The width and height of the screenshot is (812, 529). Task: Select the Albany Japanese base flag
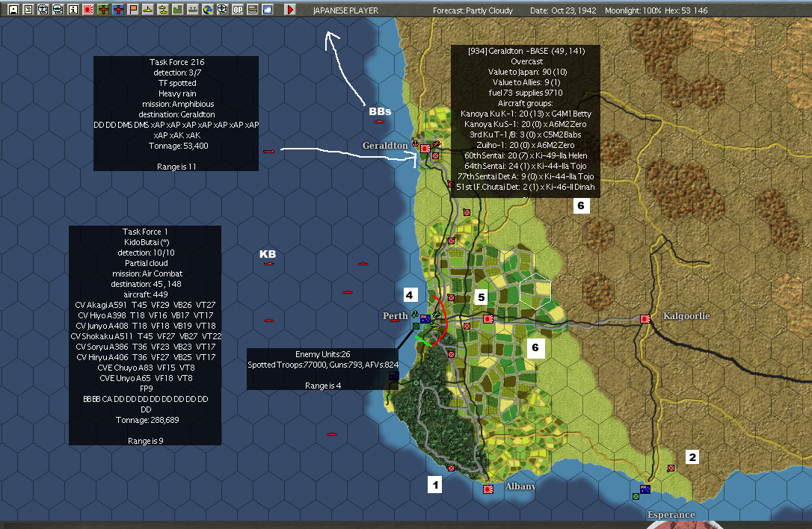[x=487, y=489]
